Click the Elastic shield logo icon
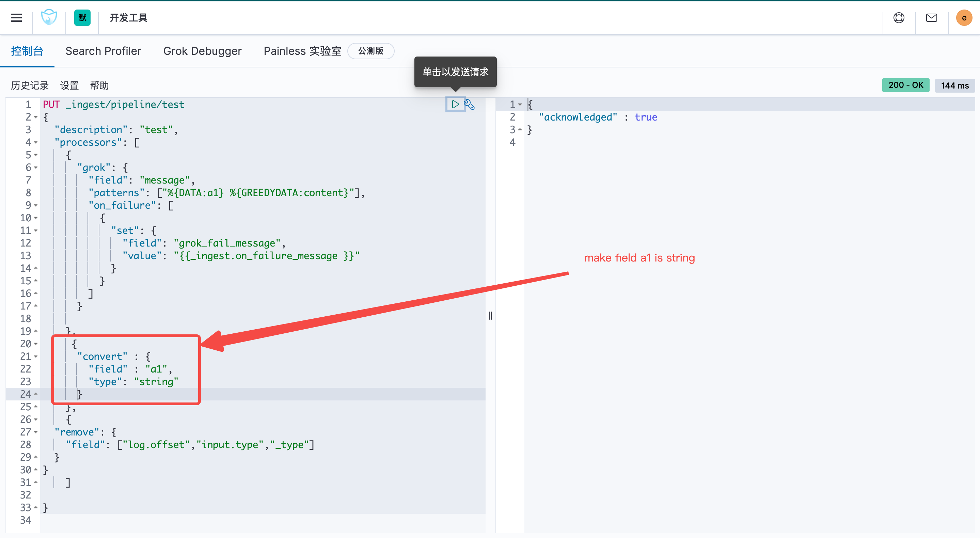The width and height of the screenshot is (980, 538). pos(49,17)
